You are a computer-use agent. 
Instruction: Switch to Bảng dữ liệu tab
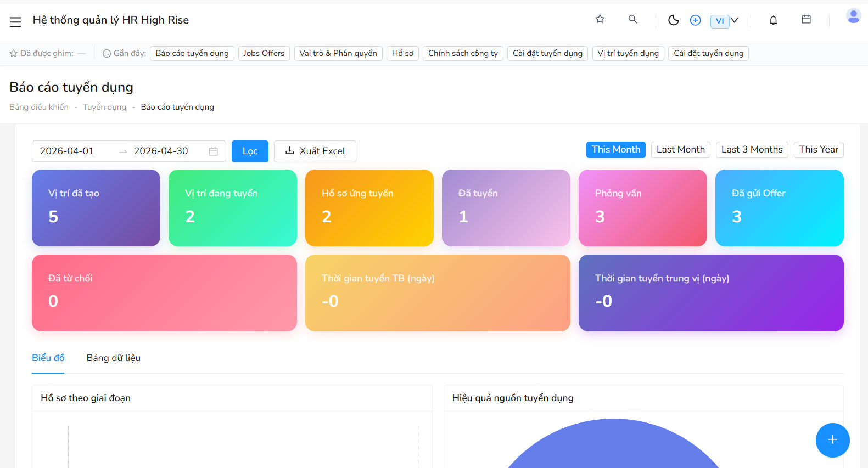[x=114, y=358]
